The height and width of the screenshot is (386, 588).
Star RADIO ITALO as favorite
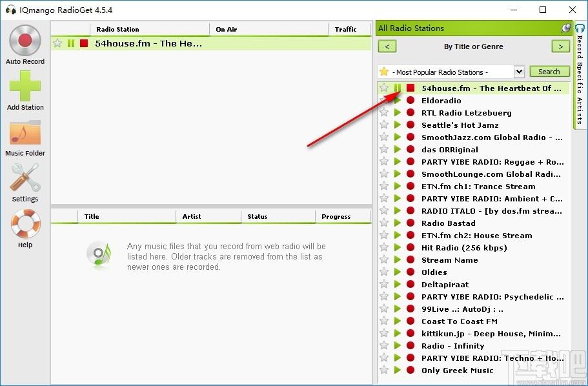(384, 210)
